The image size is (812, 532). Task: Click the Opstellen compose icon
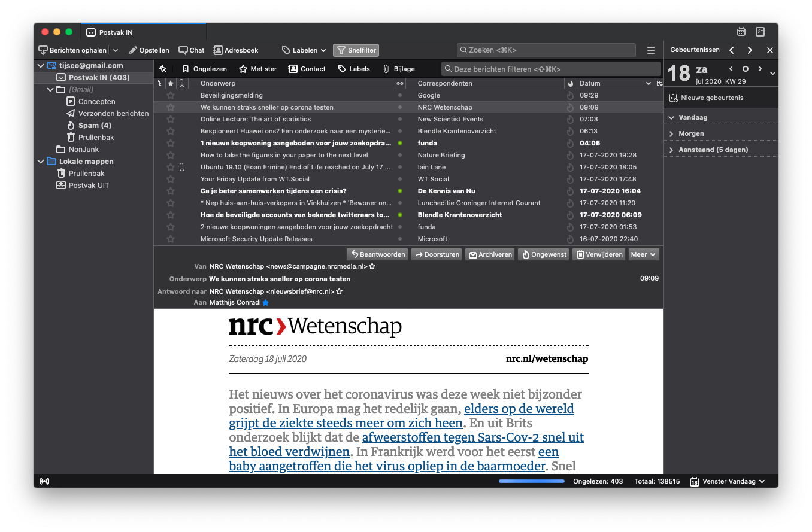pyautogui.click(x=133, y=50)
